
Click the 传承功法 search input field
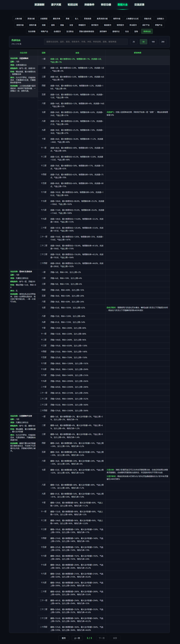(x=86, y=42)
